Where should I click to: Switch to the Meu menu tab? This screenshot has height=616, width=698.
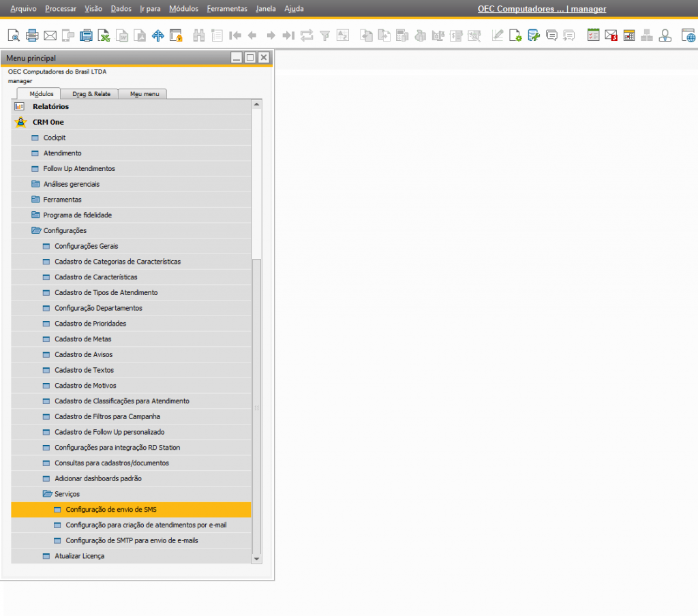pos(144,94)
